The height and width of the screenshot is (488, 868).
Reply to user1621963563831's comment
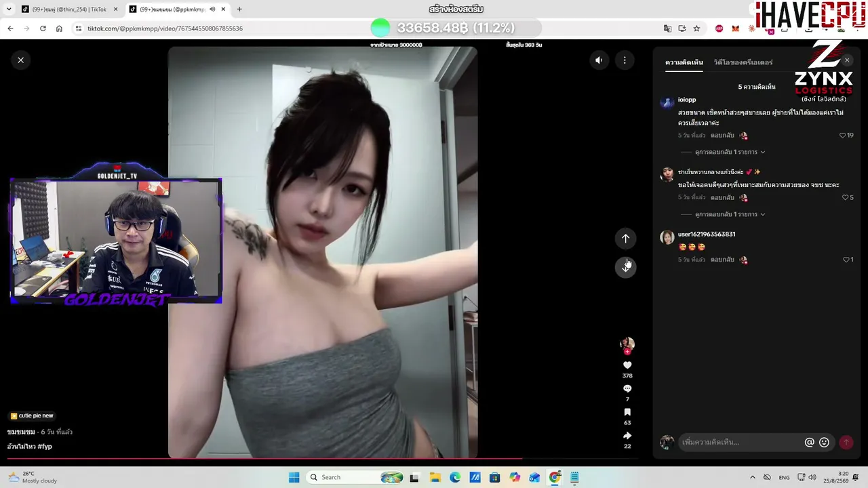pyautogui.click(x=722, y=260)
